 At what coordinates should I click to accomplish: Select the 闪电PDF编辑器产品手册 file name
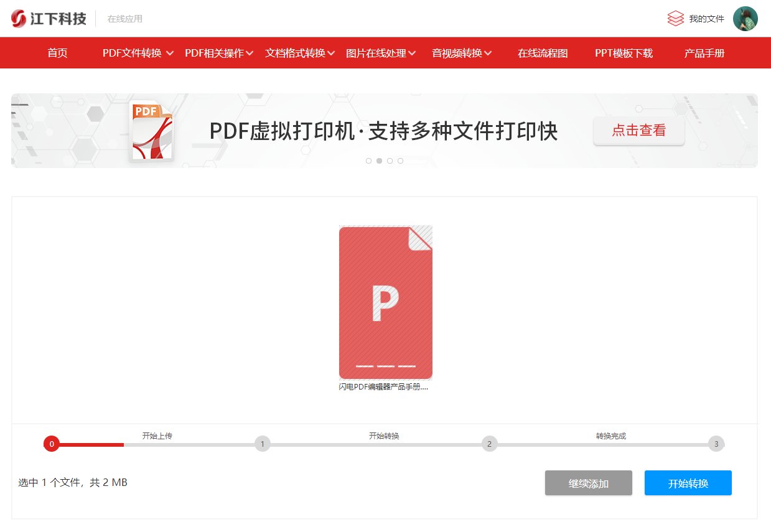385,386
